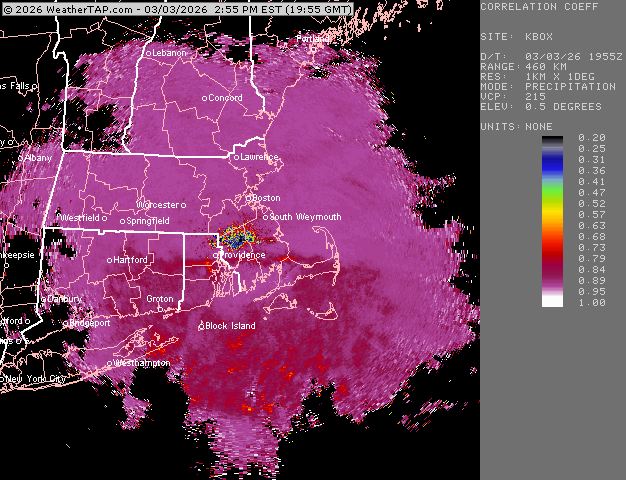This screenshot has height=480, width=626.
Task: Select the Bridgeport city marker
Action: click(67, 323)
